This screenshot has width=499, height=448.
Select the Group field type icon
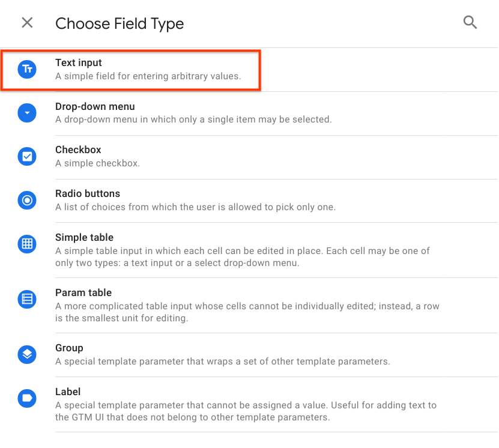pyautogui.click(x=27, y=354)
